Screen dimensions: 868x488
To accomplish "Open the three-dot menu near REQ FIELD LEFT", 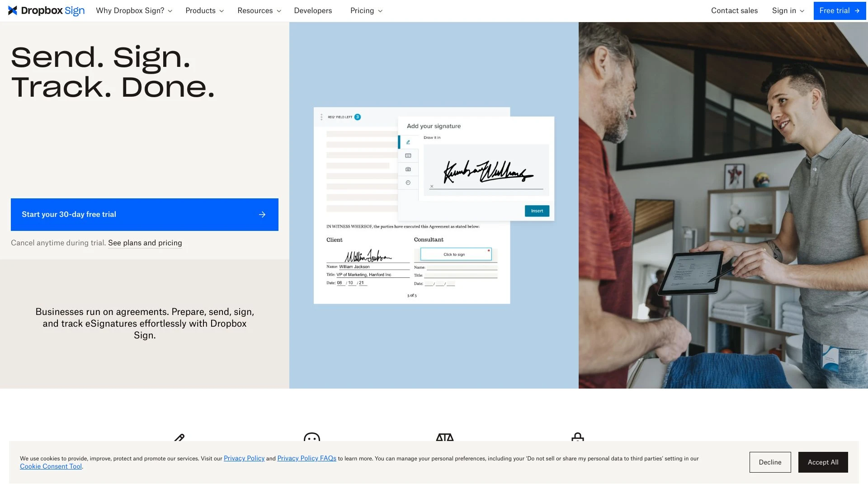I will tap(321, 117).
